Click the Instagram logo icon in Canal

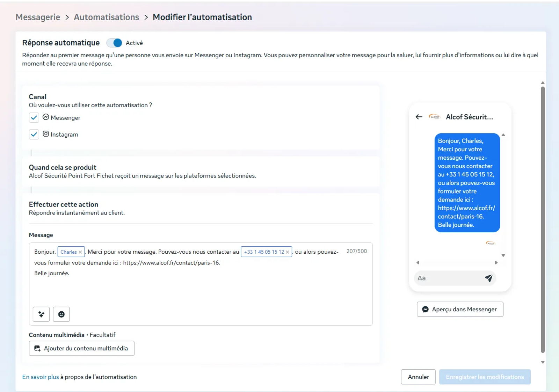coord(46,134)
